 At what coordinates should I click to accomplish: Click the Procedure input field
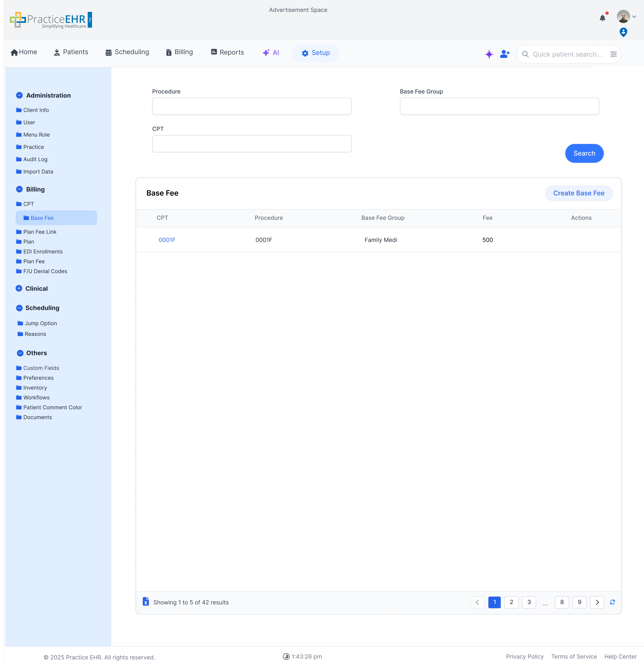click(251, 106)
